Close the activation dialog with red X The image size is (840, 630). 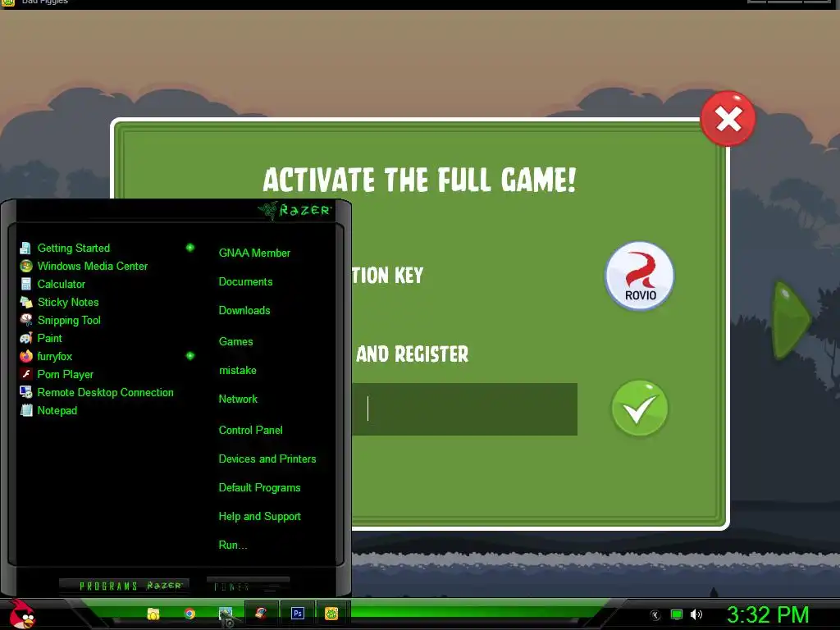(728, 119)
